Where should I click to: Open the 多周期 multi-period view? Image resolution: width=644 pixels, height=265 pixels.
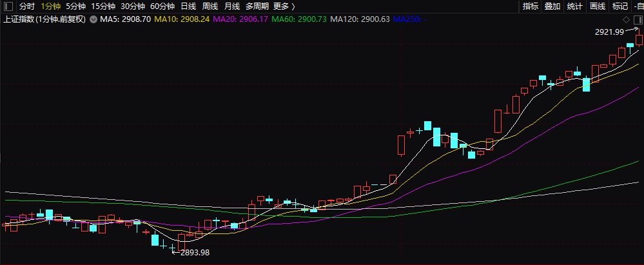257,6
